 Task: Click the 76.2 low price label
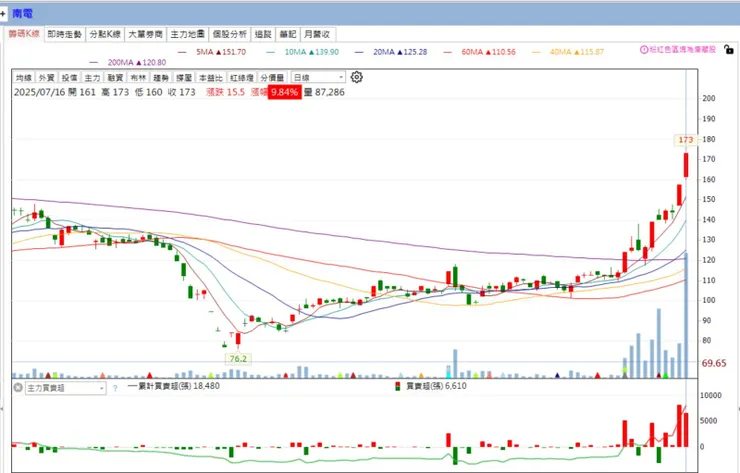238,359
